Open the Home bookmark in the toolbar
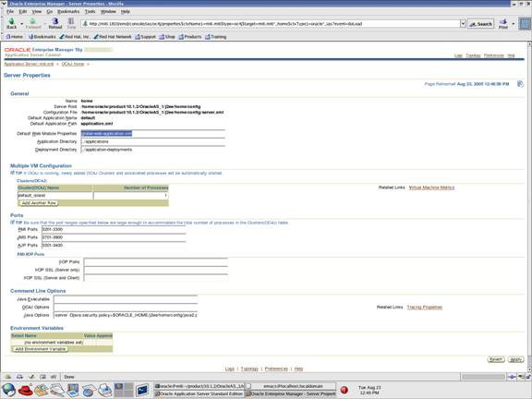The image size is (532, 399). click(14, 37)
